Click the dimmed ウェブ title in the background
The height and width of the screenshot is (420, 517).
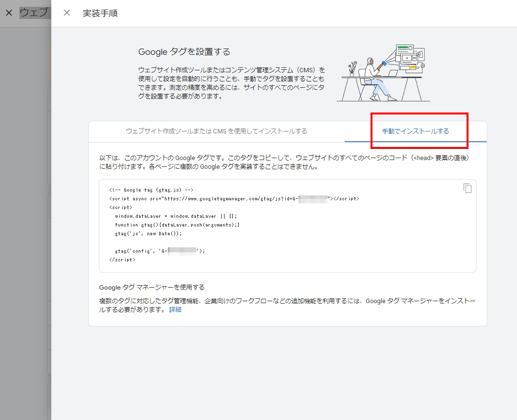pos(34,13)
